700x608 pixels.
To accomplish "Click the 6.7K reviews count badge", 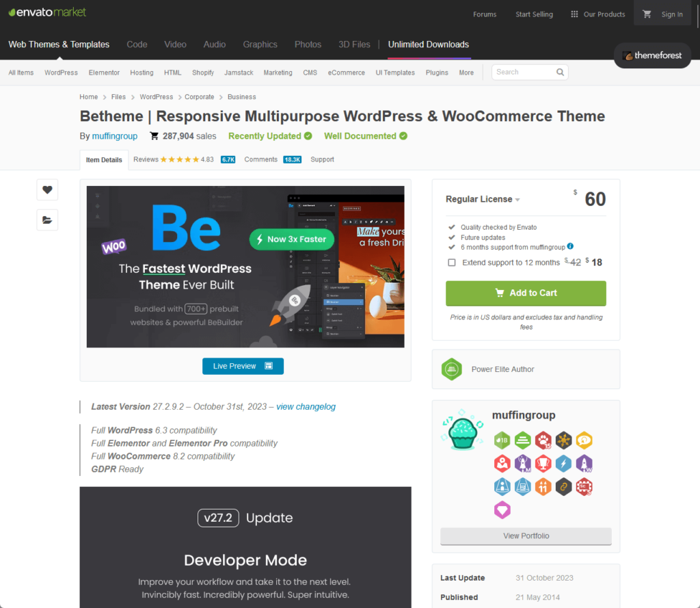I will pos(228,159).
